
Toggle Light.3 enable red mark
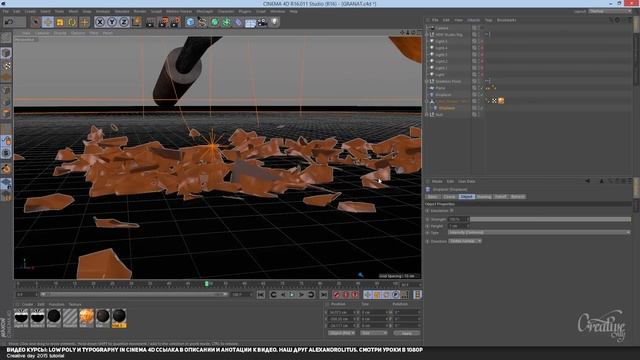point(482,55)
